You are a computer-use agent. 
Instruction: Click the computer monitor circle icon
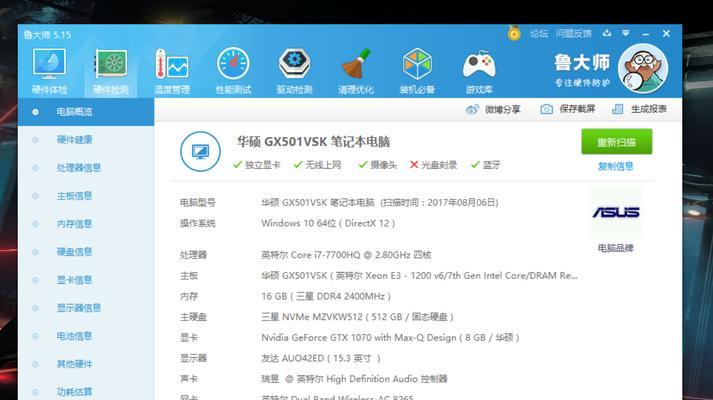point(200,151)
